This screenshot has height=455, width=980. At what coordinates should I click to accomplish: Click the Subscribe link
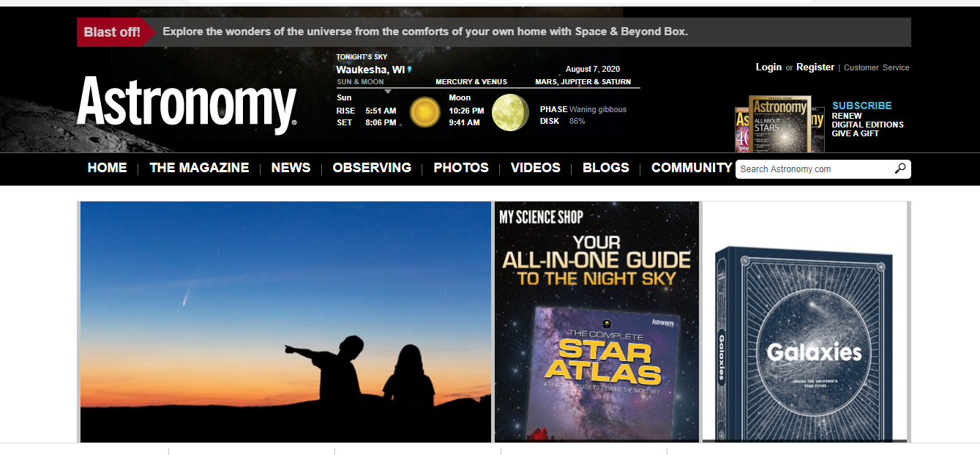click(x=862, y=106)
